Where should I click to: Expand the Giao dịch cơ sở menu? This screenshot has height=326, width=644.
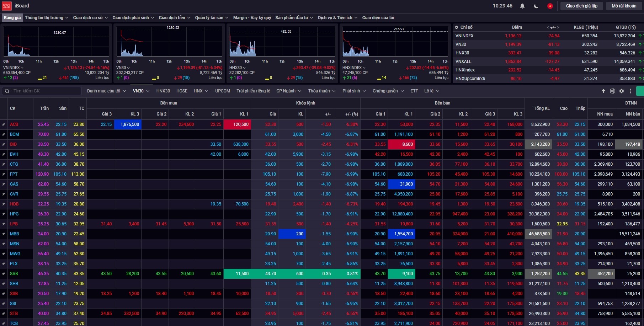(90, 18)
